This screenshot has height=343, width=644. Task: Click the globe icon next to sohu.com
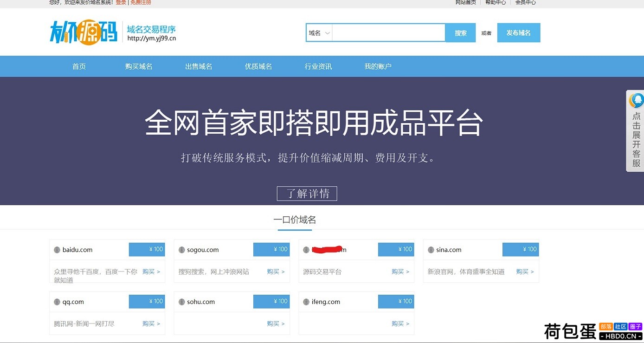pos(182,302)
